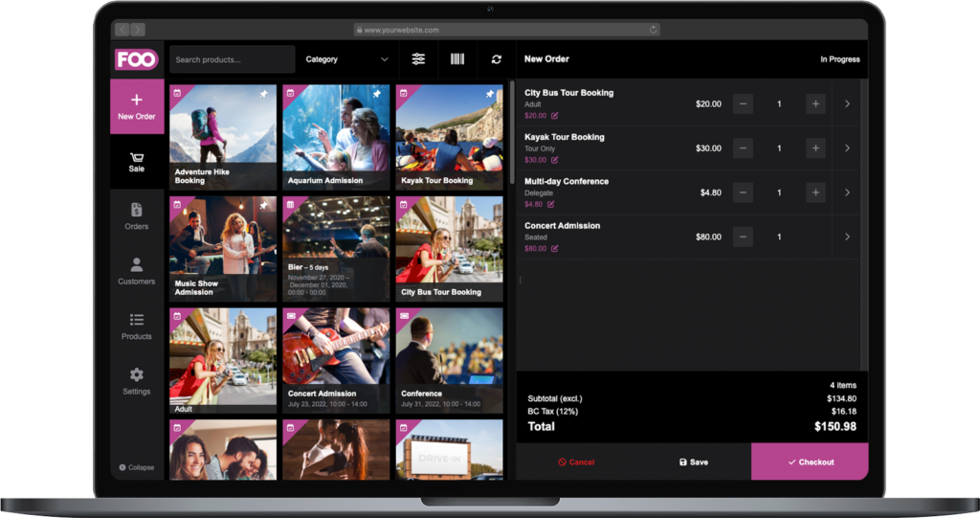The image size is (980, 518).
Task: Open the Orders section
Action: [x=137, y=216]
